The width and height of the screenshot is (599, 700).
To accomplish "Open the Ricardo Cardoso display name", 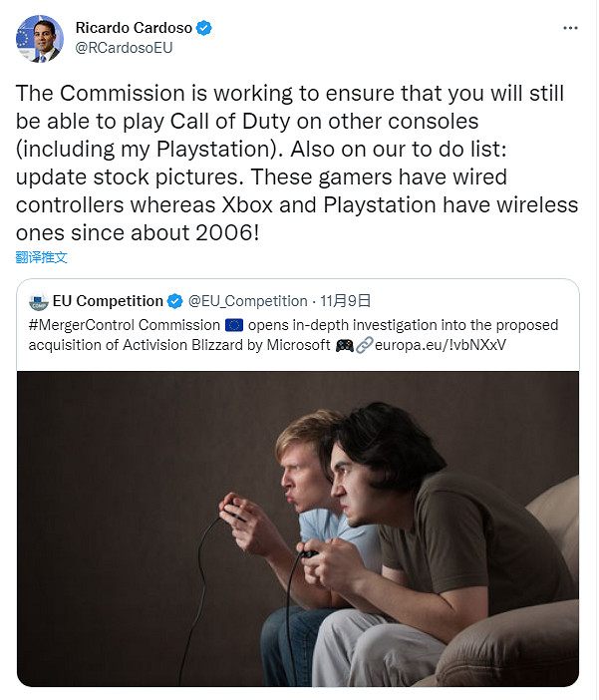I will tap(134, 28).
